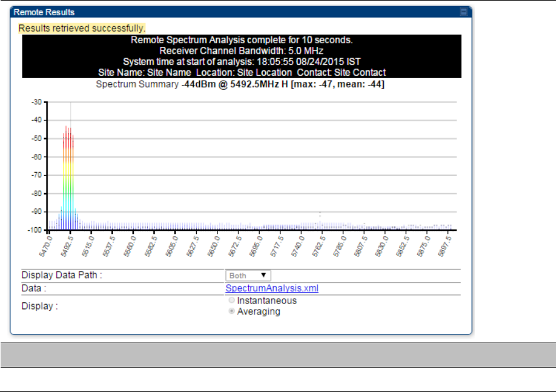
Task: Open the Display Data Path dropdown
Action: coord(248,275)
